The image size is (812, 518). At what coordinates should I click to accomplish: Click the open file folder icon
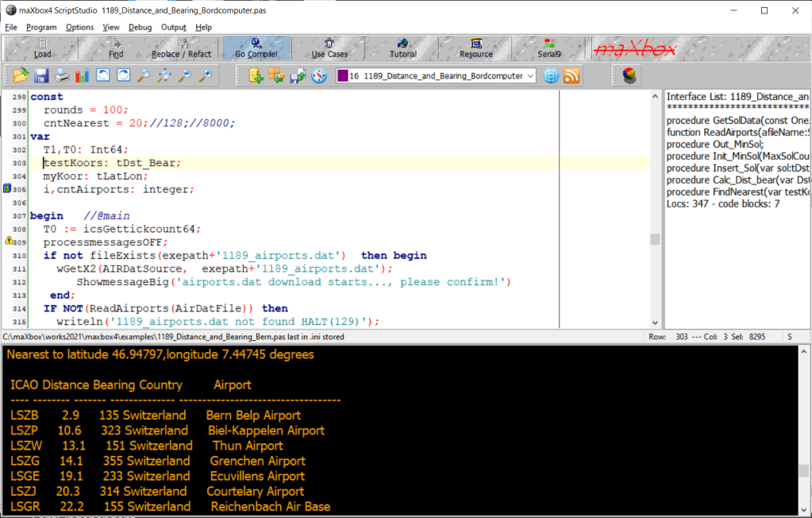click(21, 75)
